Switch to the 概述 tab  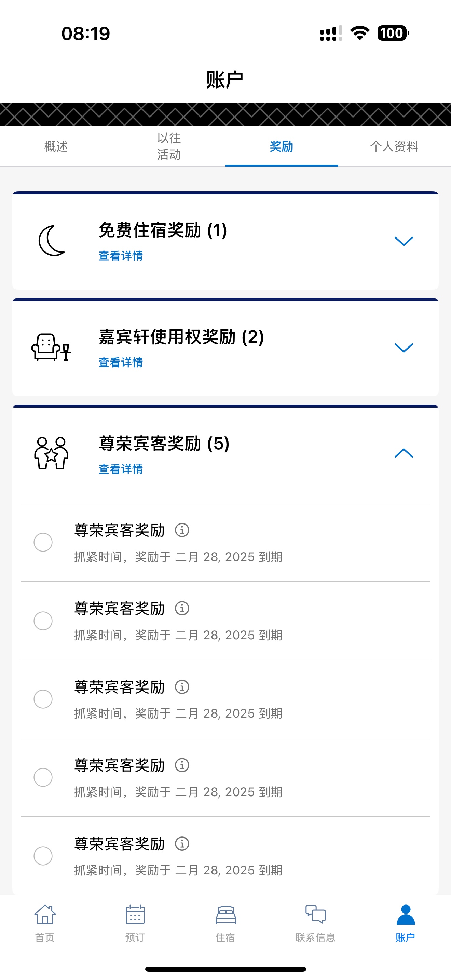56,147
